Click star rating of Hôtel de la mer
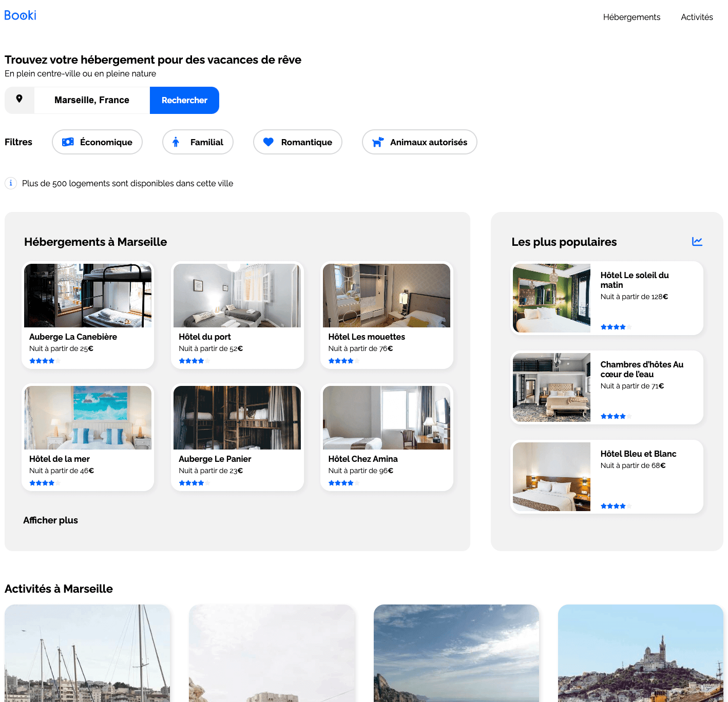 pos(45,483)
